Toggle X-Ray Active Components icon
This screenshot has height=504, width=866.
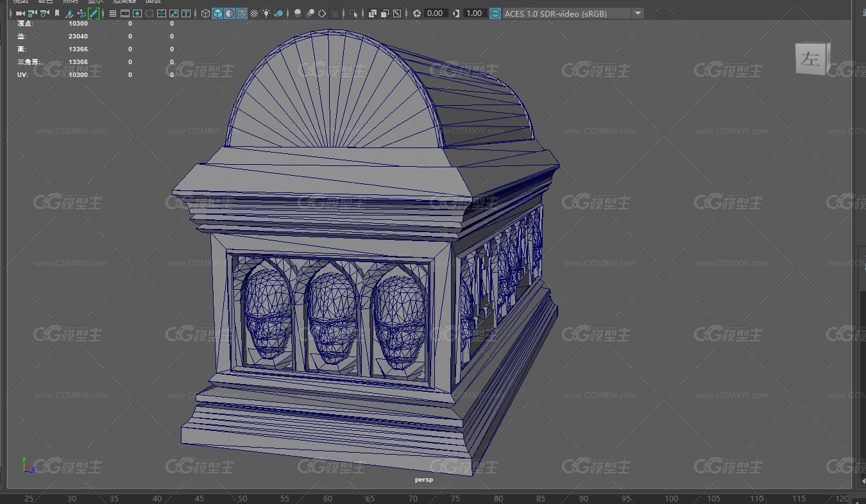pos(384,13)
